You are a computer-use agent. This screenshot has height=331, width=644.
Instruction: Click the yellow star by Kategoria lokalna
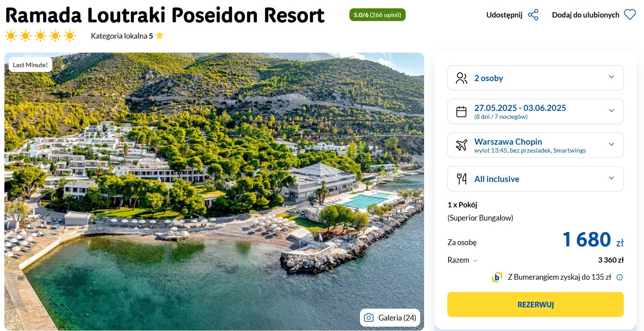159,36
